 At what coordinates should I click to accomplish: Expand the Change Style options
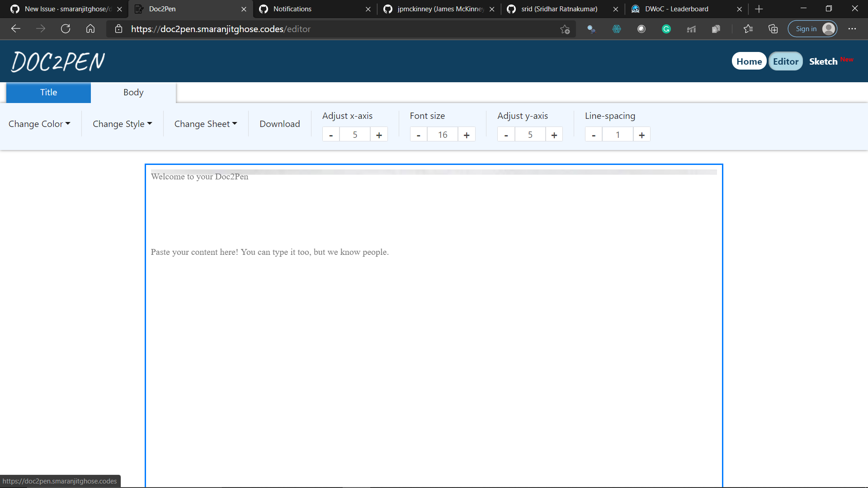[x=122, y=124]
